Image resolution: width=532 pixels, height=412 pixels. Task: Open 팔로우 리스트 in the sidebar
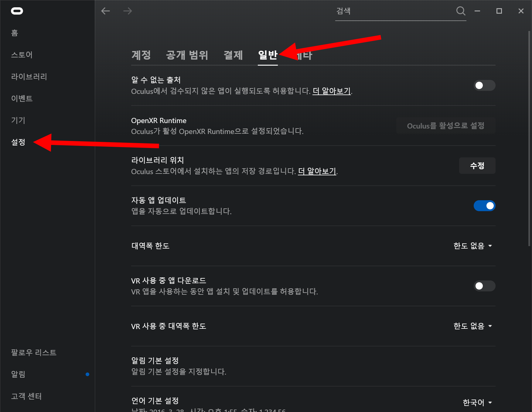click(x=34, y=352)
